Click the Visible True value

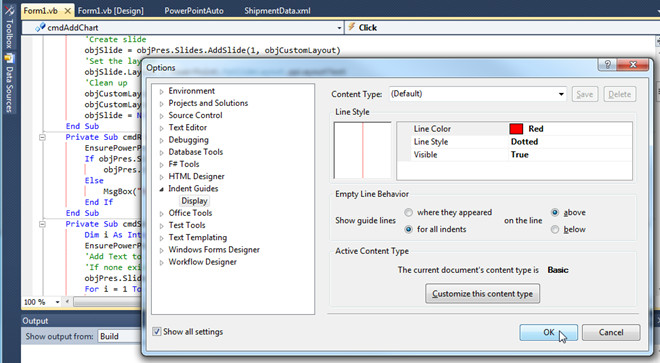point(520,155)
